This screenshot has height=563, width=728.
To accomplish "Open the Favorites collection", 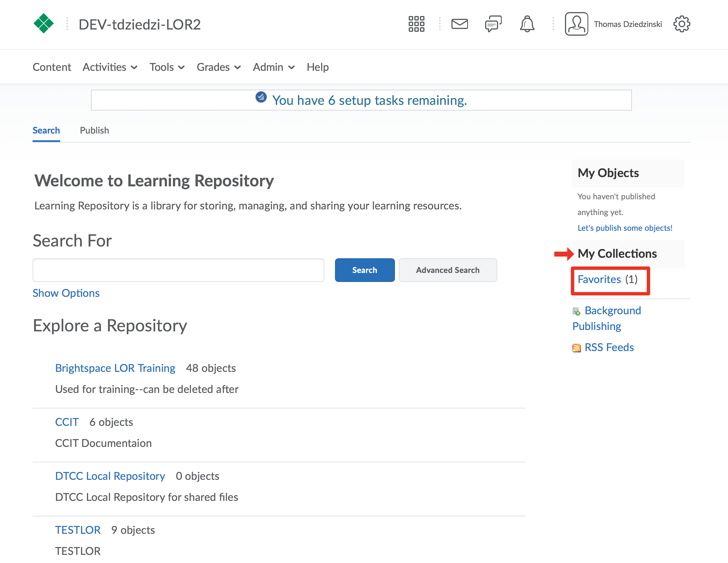I will pos(599,279).
